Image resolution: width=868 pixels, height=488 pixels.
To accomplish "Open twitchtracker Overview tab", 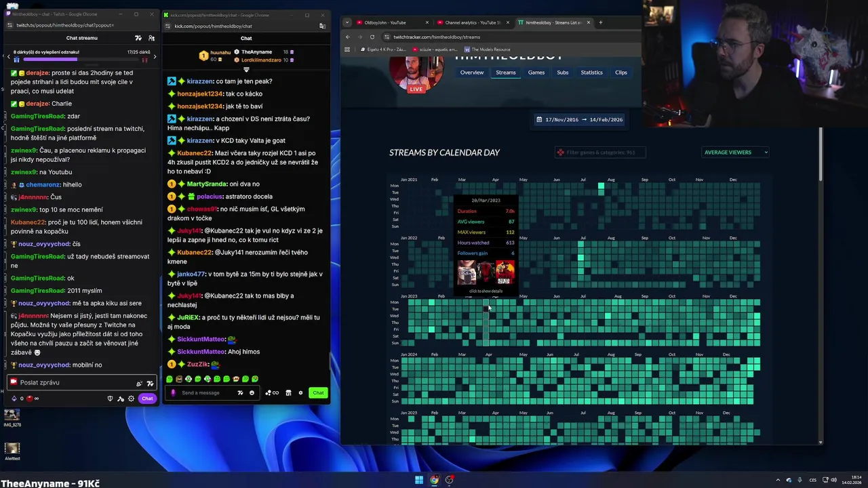I will pyautogui.click(x=472, y=73).
